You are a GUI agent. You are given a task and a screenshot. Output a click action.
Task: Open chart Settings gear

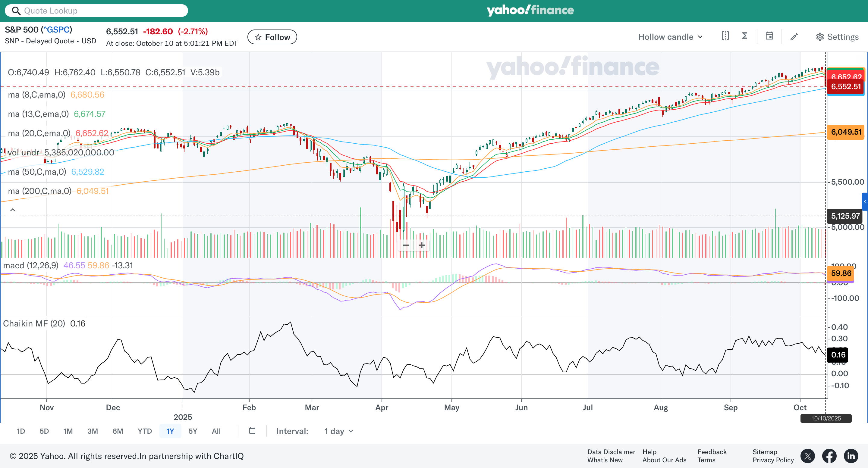coord(837,37)
